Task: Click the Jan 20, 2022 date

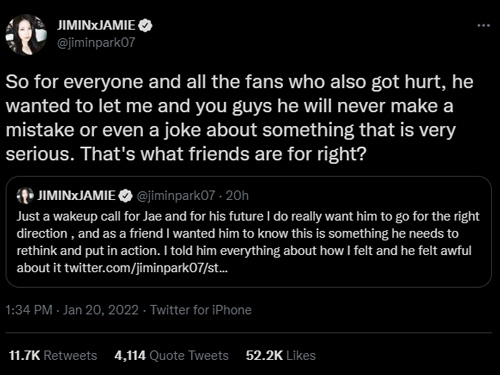Action: coord(101,310)
